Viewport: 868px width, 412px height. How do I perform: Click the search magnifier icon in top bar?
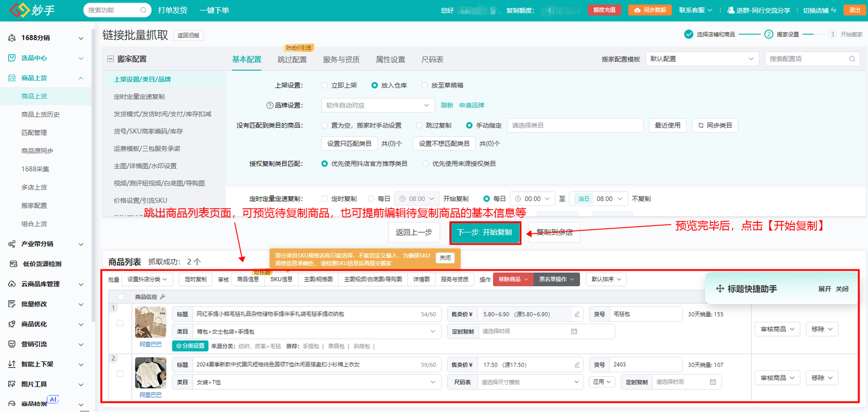pyautogui.click(x=143, y=10)
